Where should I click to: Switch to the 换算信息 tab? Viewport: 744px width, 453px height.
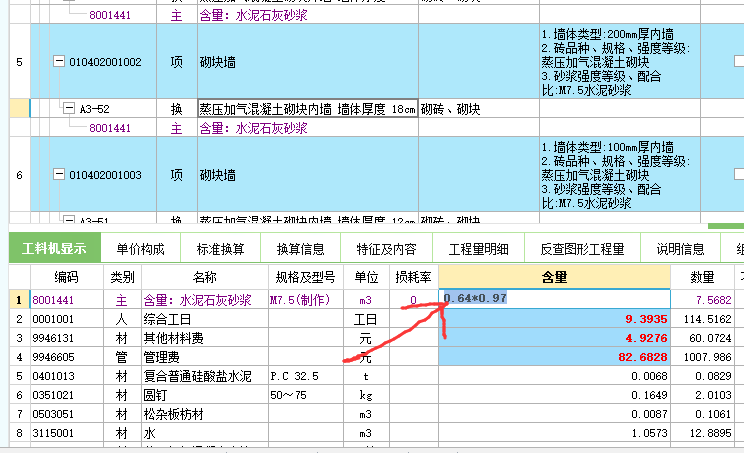tap(300, 249)
